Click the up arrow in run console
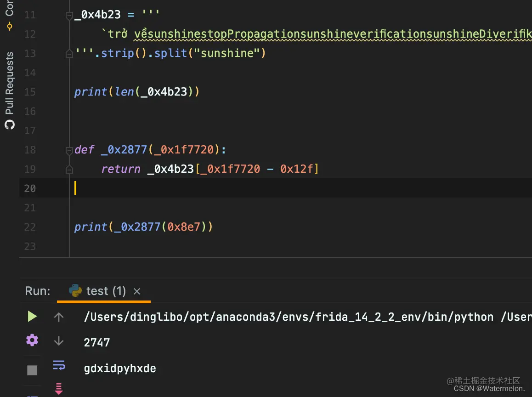The width and height of the screenshot is (532, 397). [x=59, y=317]
